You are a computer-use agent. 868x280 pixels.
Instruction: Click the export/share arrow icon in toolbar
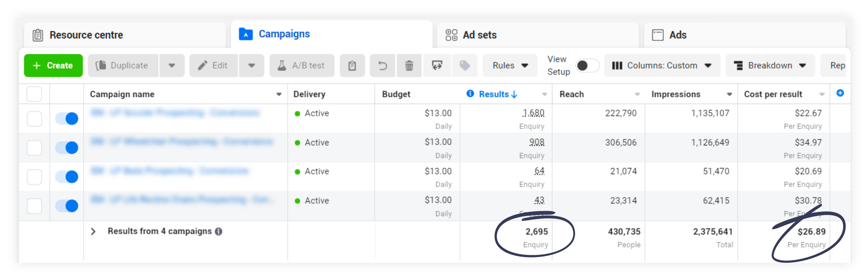pos(437,66)
